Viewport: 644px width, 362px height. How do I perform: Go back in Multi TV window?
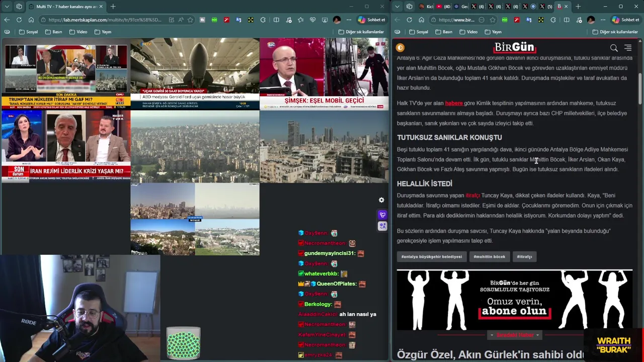point(7,20)
